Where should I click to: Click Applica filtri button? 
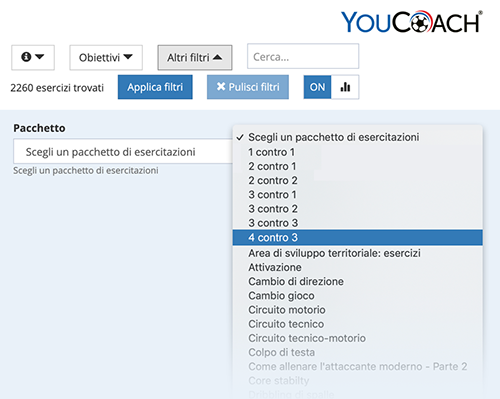(155, 87)
